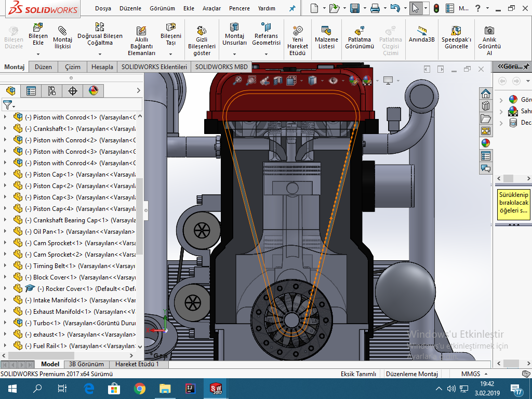Screen dimensions: 532x399
Task: Switch to 3B Görünüm bottom tab
Action: pyautogui.click(x=87, y=364)
